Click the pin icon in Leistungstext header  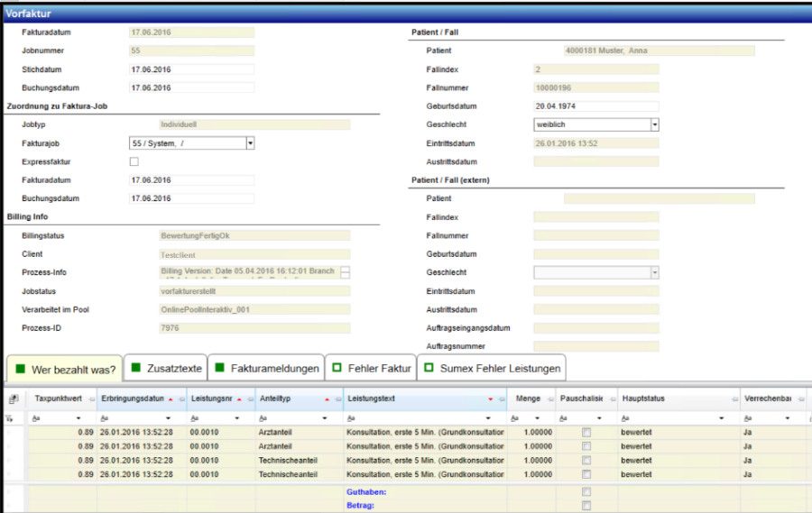click(501, 398)
